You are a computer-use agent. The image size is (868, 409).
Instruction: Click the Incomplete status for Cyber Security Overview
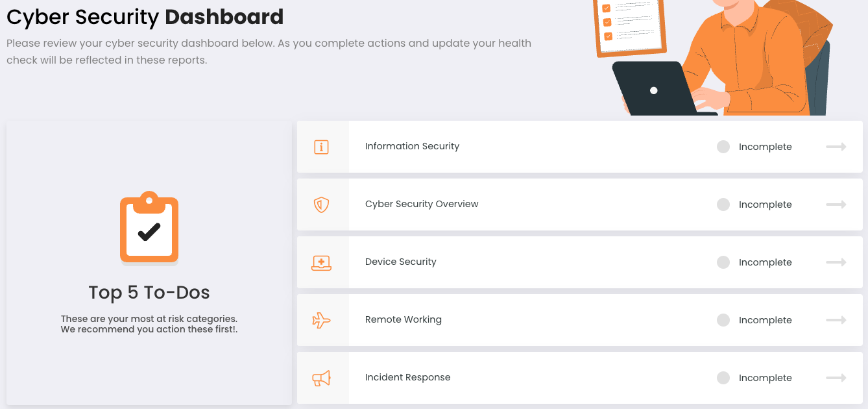tap(766, 204)
